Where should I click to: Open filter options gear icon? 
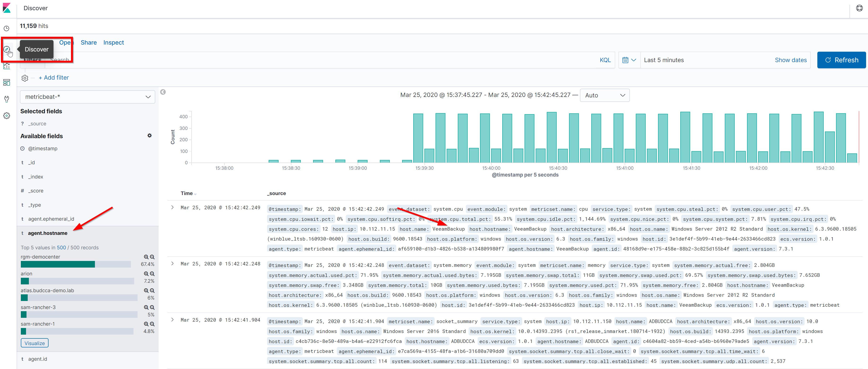coord(25,78)
